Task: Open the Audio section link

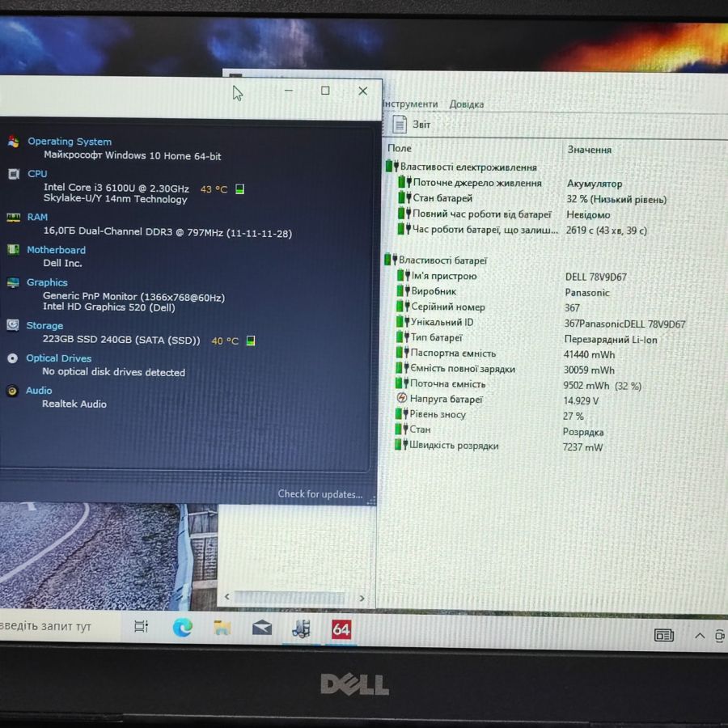Action: [x=39, y=391]
